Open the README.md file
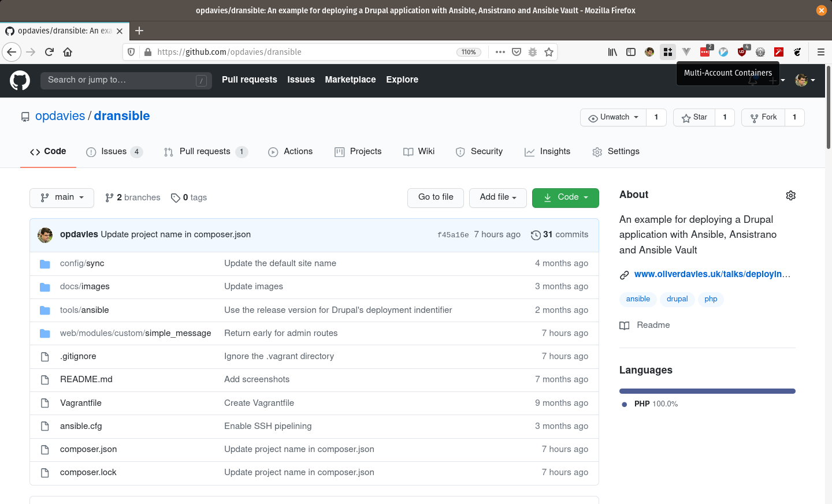The height and width of the screenshot is (504, 832). [86, 379]
